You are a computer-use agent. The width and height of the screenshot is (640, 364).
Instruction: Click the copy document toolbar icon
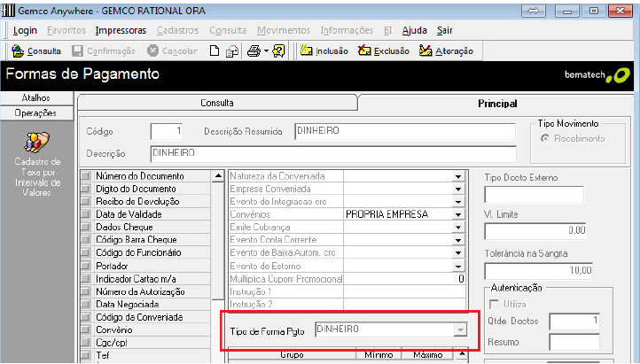[232, 51]
